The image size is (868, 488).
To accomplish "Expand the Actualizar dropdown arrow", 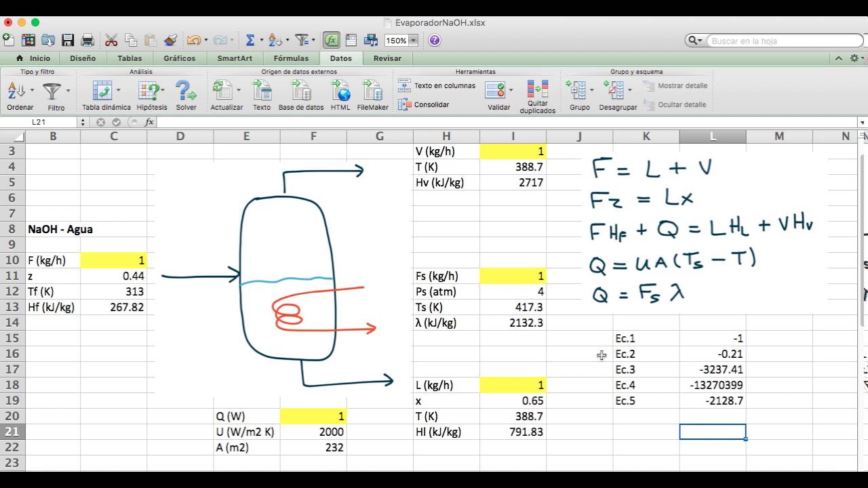I will 238,89.
